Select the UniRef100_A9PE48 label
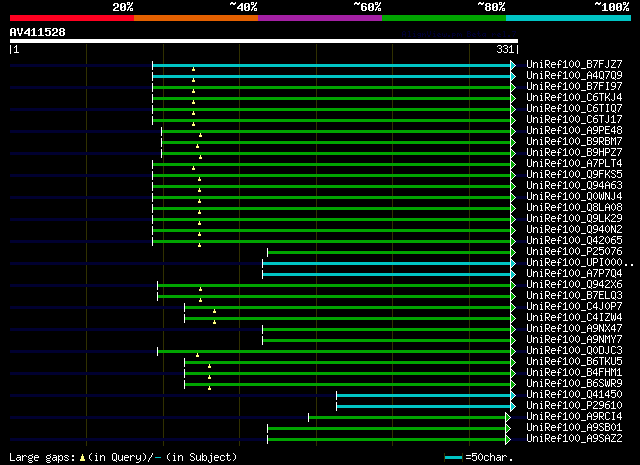 574,130
